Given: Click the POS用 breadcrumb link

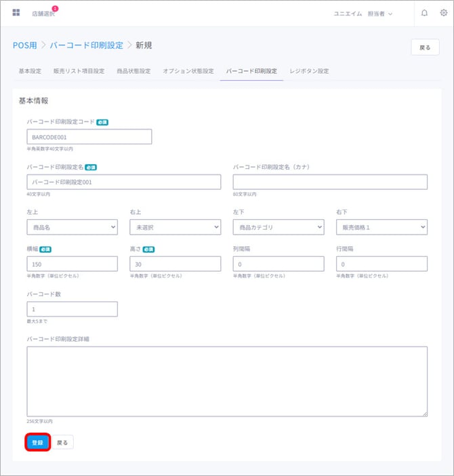Looking at the screenshot, I should click(x=25, y=45).
